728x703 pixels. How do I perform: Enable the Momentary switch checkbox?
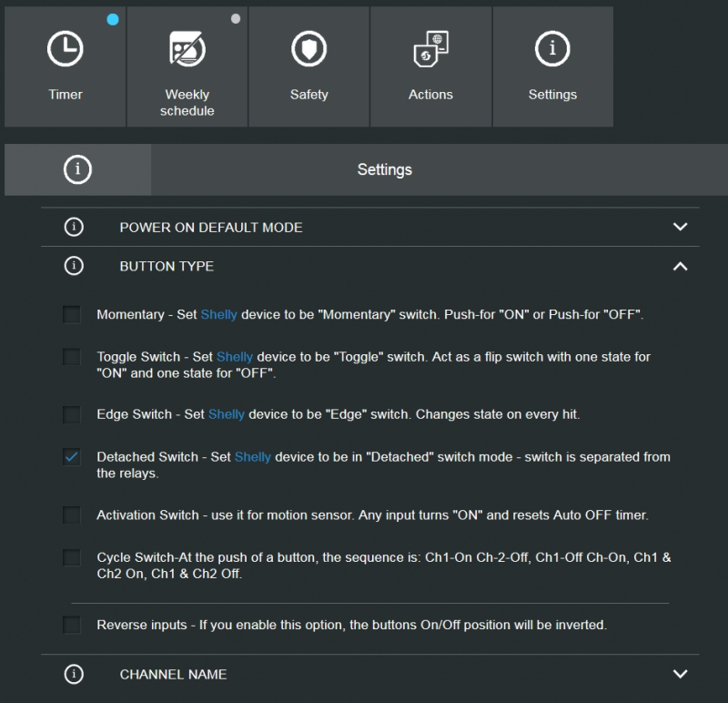72,314
